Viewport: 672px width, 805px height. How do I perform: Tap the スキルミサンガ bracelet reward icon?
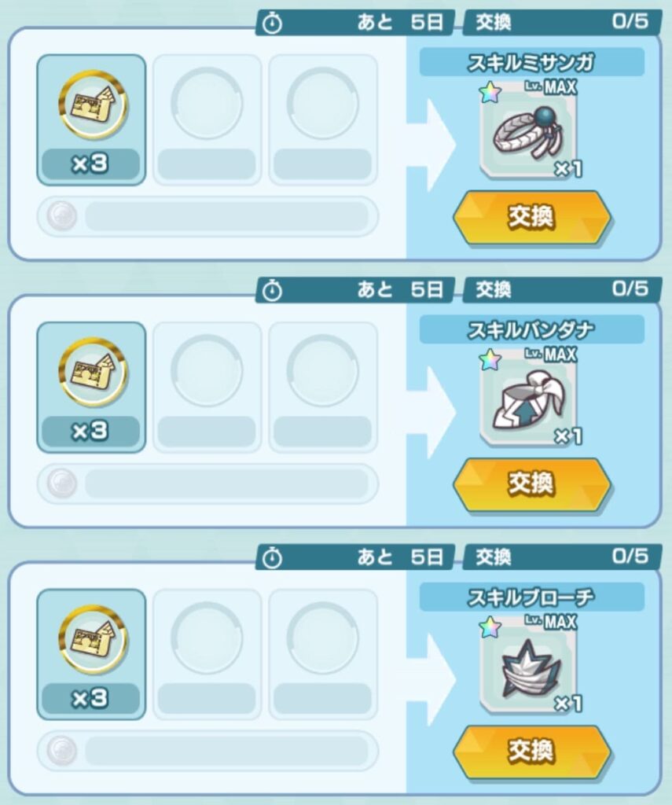tap(529, 132)
